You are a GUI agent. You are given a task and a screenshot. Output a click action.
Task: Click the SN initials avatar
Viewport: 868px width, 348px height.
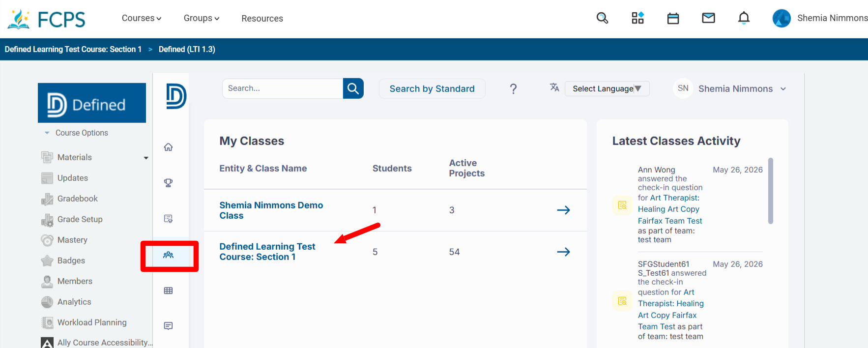(683, 88)
